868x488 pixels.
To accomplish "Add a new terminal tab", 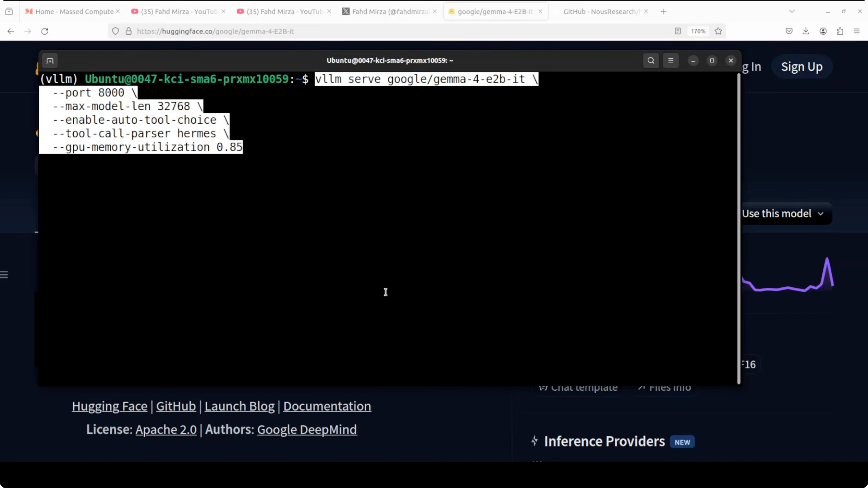I will pyautogui.click(x=50, y=61).
